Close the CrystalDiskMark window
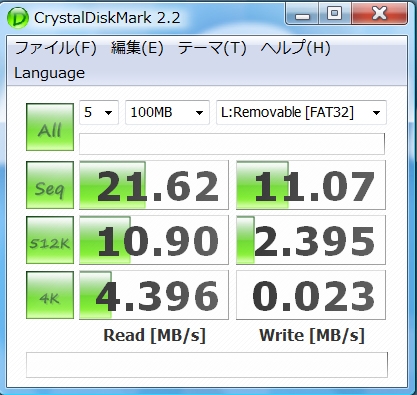Screen dimensions: 417x395 click(379, 14)
